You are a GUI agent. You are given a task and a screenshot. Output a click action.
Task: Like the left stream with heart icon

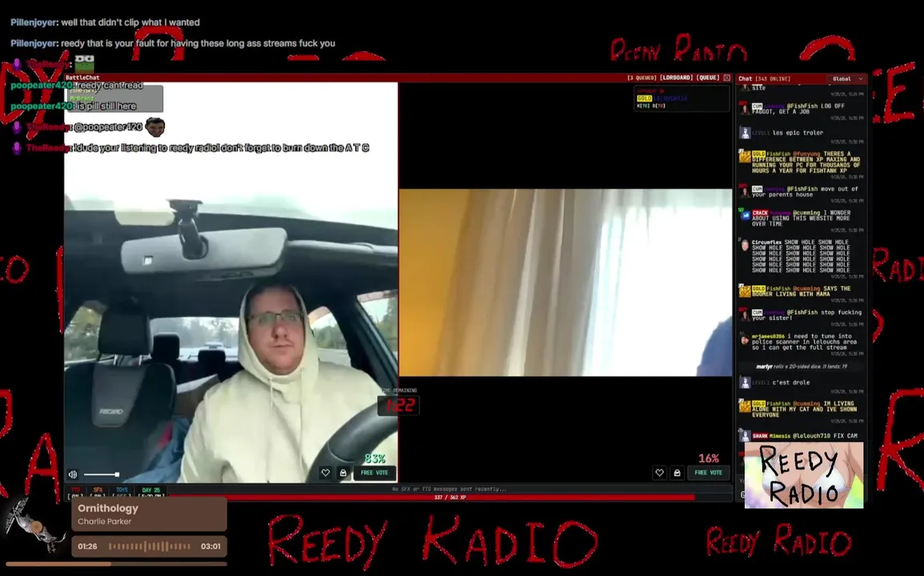pos(325,472)
